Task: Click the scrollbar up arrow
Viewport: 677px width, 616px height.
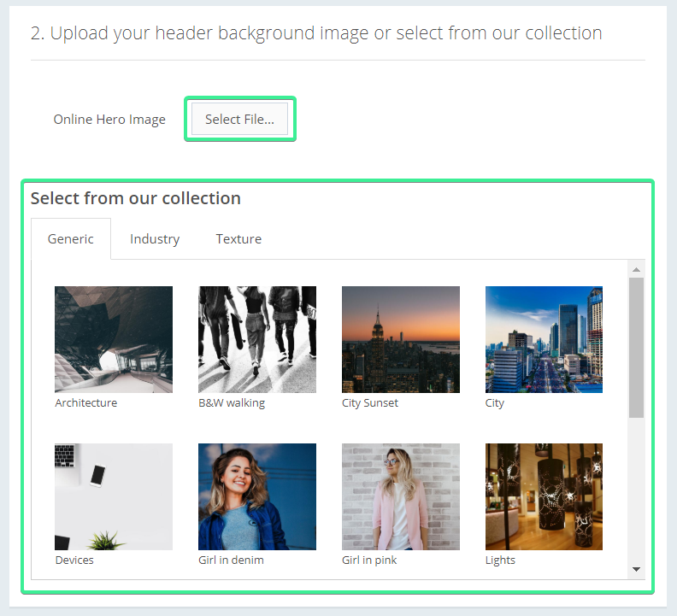Action: coord(636,269)
